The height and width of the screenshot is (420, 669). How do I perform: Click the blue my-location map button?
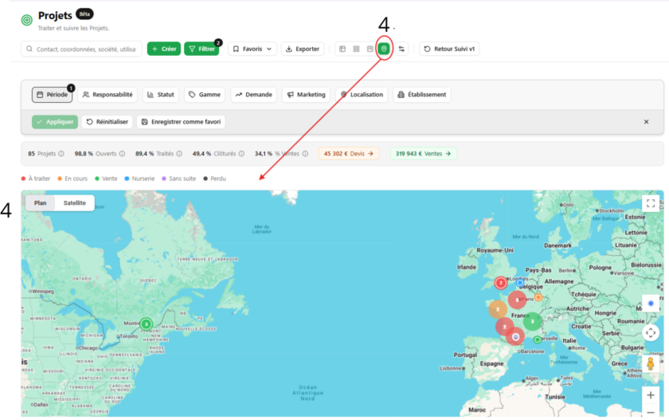(x=651, y=303)
